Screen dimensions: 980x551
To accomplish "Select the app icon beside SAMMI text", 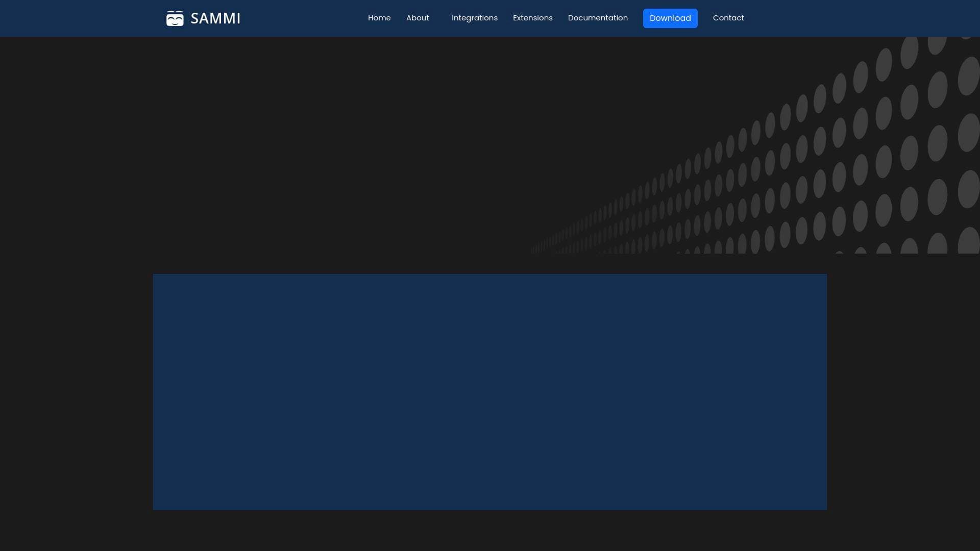I will pos(175,18).
